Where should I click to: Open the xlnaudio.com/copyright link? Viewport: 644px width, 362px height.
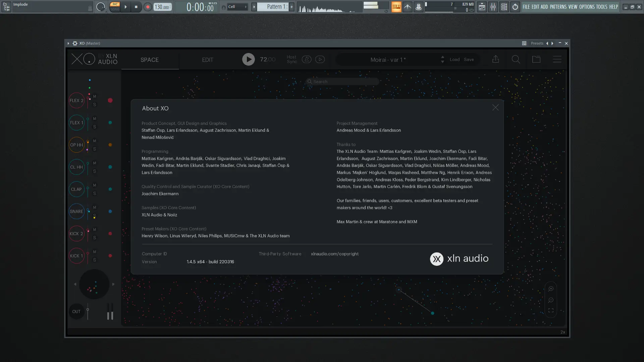tap(334, 254)
